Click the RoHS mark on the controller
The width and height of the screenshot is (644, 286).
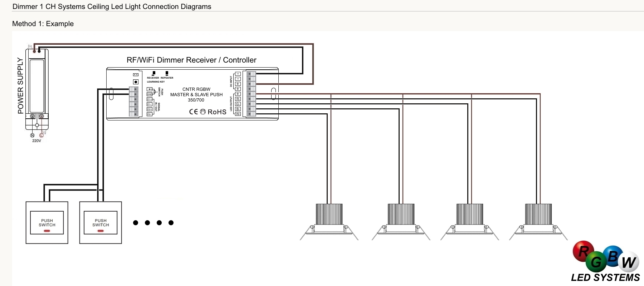(217, 112)
